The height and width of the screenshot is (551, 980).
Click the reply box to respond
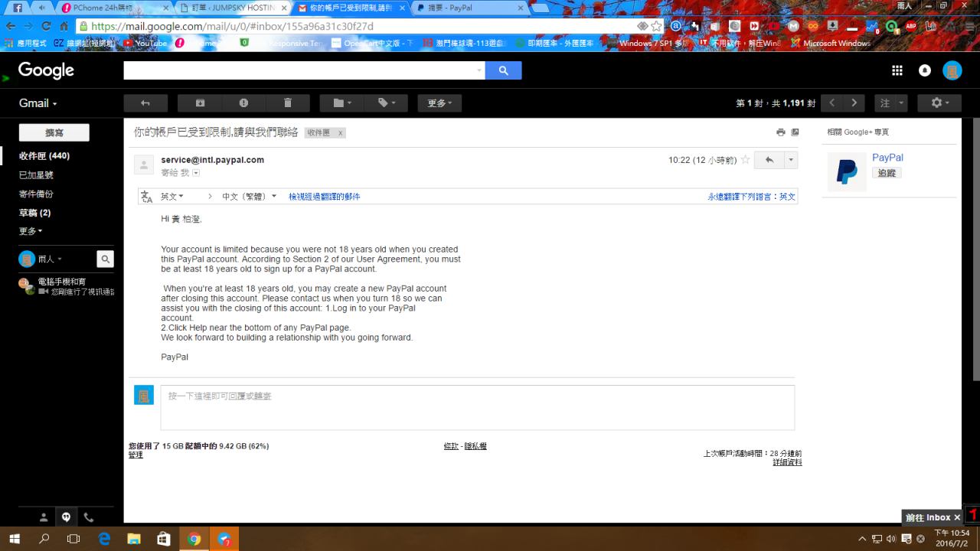(x=477, y=407)
